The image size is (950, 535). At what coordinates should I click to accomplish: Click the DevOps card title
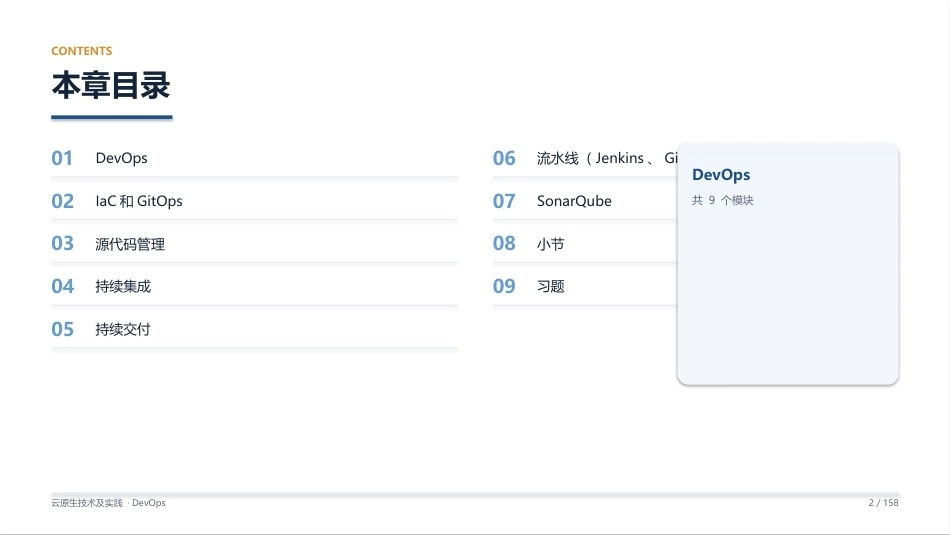point(721,175)
